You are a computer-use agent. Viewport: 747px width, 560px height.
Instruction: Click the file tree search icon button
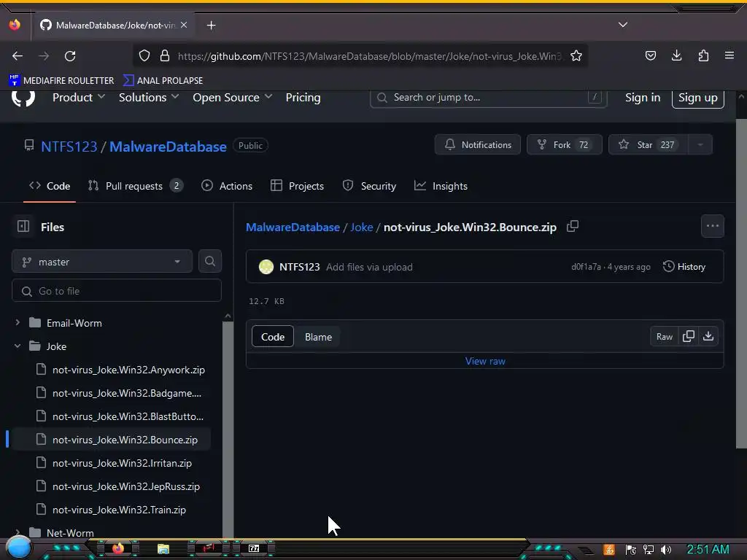(210, 262)
